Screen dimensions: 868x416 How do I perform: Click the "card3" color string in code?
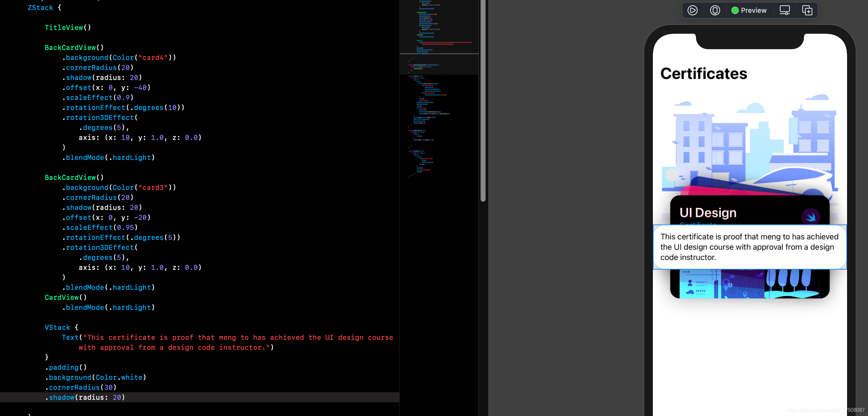coord(153,187)
